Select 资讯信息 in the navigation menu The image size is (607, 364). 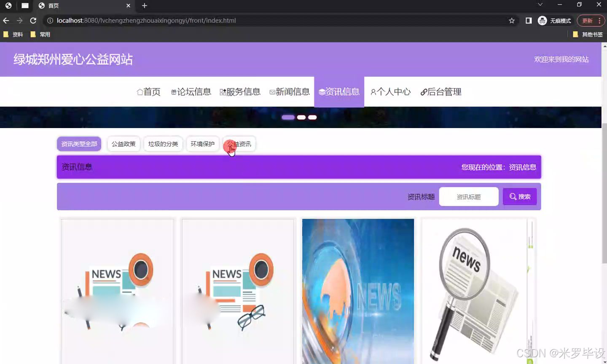(x=339, y=91)
